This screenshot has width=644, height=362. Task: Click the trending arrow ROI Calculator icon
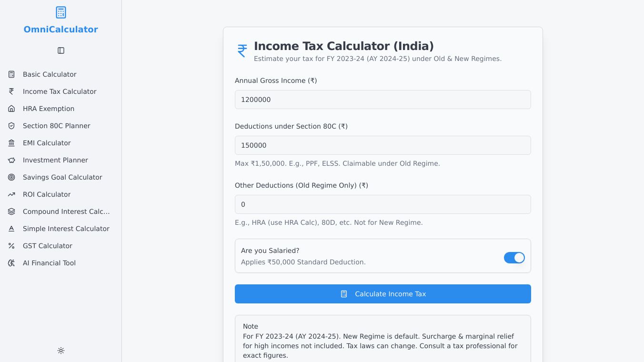click(x=11, y=194)
